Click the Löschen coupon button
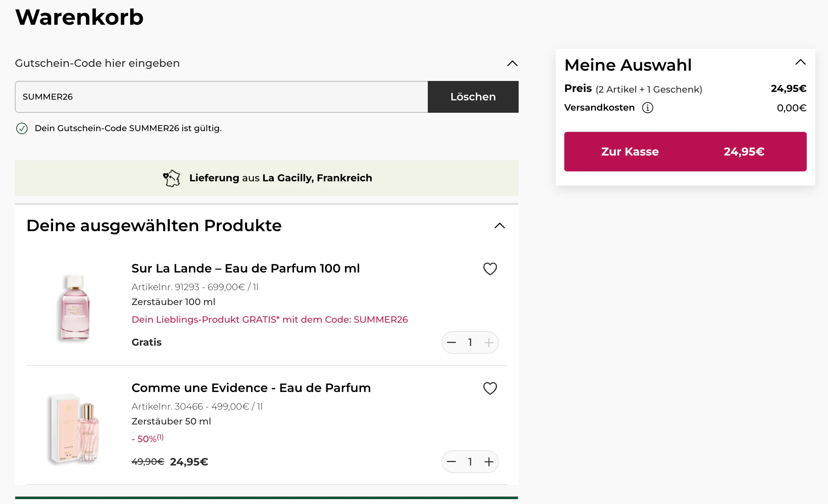The width and height of the screenshot is (828, 504). (473, 97)
